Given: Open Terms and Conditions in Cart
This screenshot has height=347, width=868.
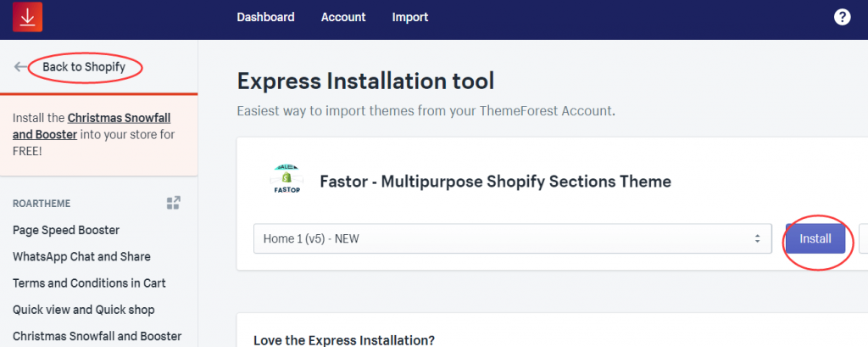Looking at the screenshot, I should tap(89, 283).
